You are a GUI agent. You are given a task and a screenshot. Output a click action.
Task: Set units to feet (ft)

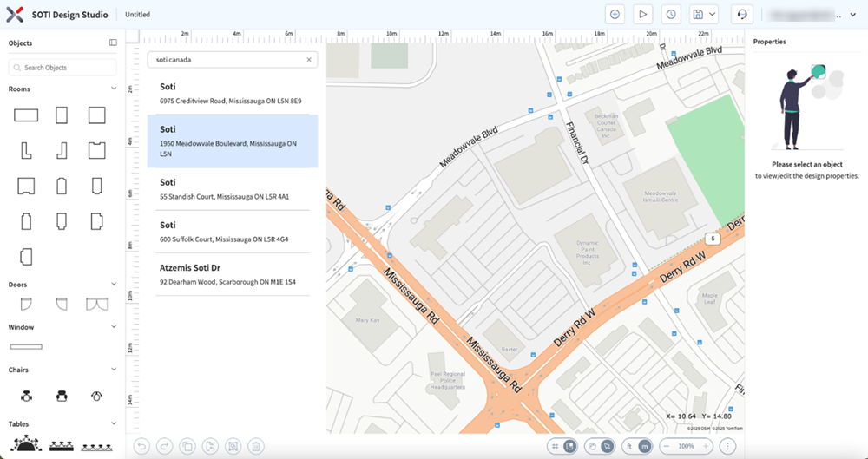pyautogui.click(x=630, y=446)
